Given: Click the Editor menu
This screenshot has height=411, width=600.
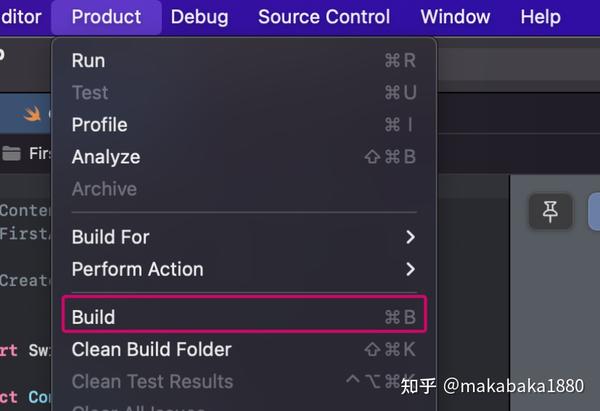Looking at the screenshot, I should click(x=21, y=17).
